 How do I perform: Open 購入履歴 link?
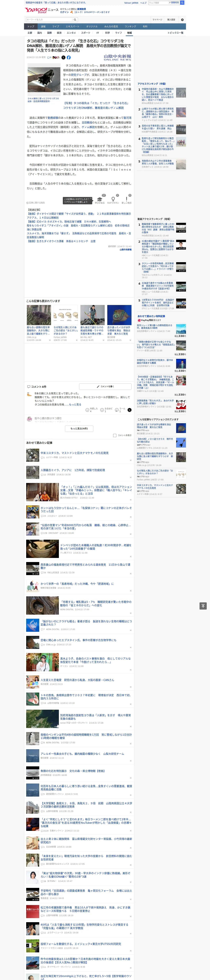(x=171, y=20)
